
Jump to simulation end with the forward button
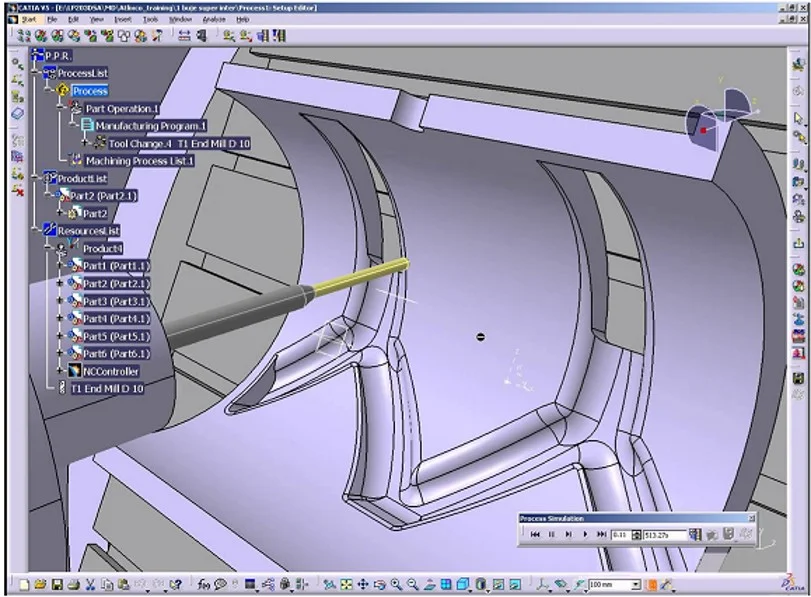601,534
